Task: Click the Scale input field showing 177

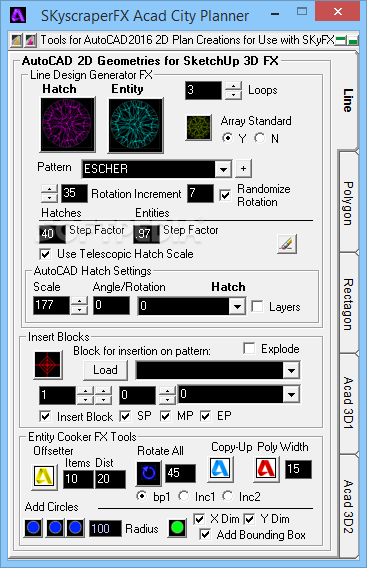Action: pos(51,305)
